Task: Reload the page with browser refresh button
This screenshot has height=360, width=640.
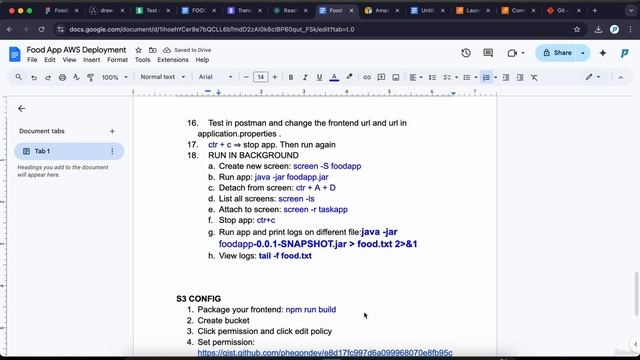Action: click(42, 29)
